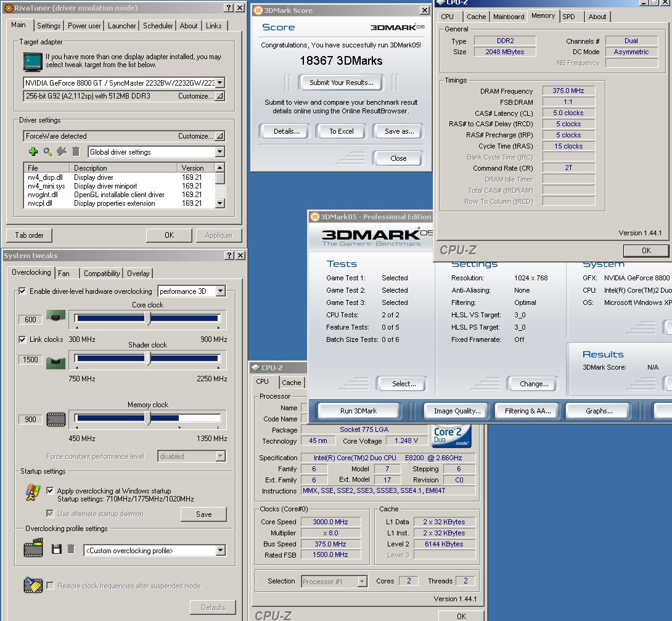This screenshot has width=672, height=621.
Task: Click the trash icon beside Global driver settings
Action: [76, 152]
